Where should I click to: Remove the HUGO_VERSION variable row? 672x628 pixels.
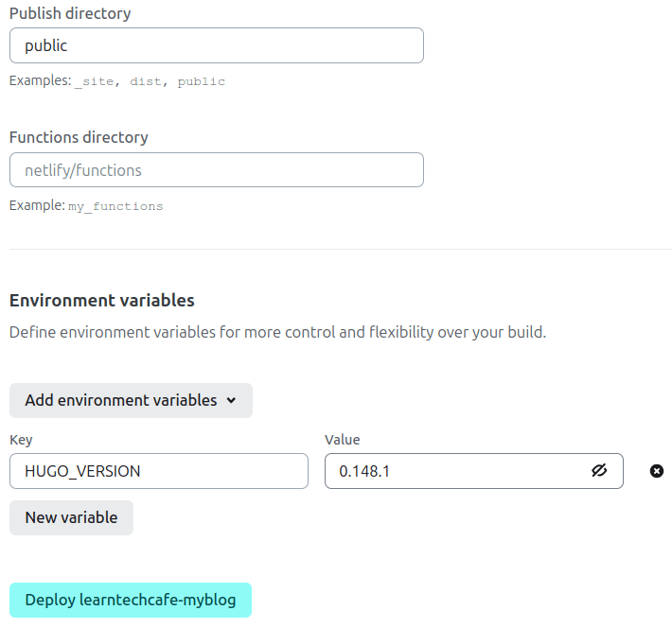pos(656,471)
